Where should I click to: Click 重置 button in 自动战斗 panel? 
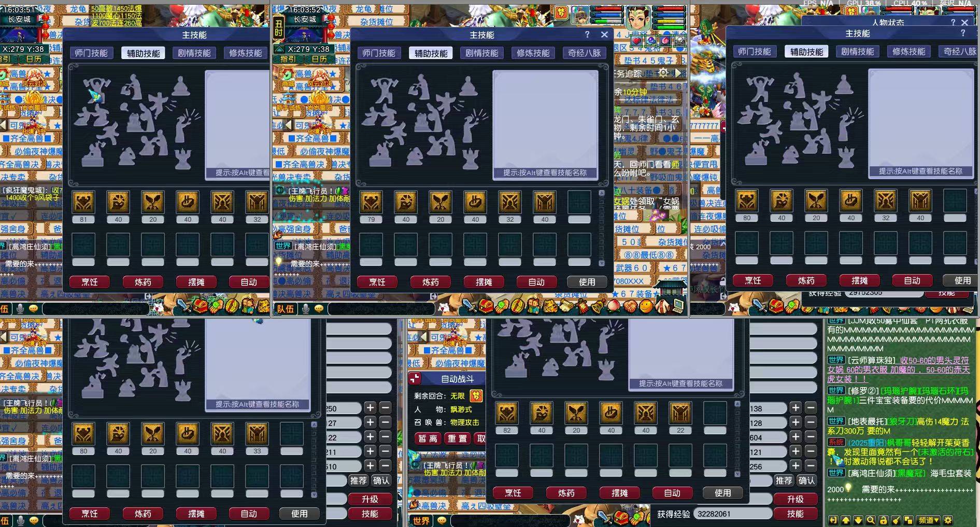pyautogui.click(x=457, y=438)
